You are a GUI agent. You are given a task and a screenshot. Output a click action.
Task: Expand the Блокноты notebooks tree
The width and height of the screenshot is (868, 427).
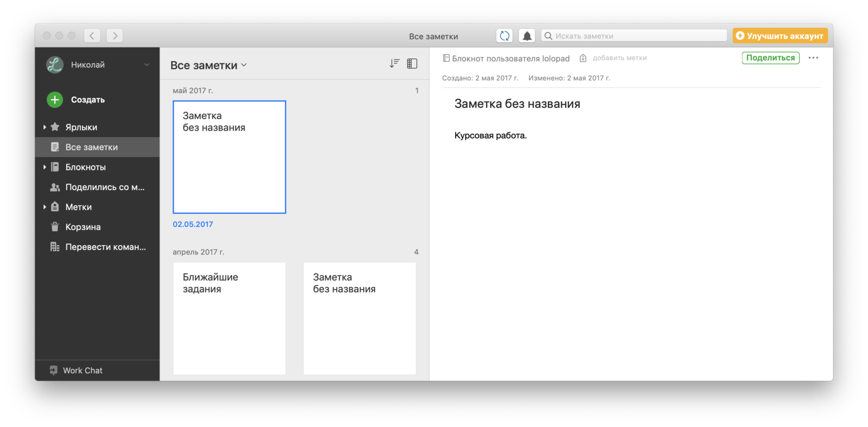click(44, 167)
